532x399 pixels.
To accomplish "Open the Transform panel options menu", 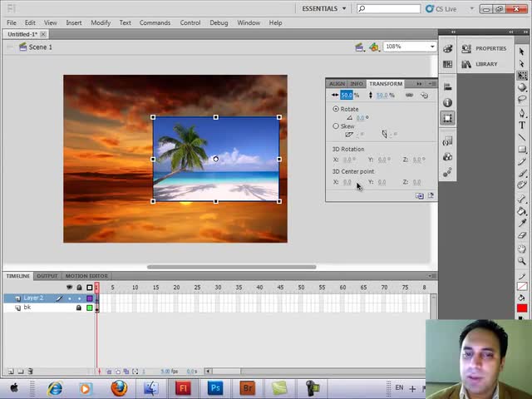I will click(x=431, y=84).
